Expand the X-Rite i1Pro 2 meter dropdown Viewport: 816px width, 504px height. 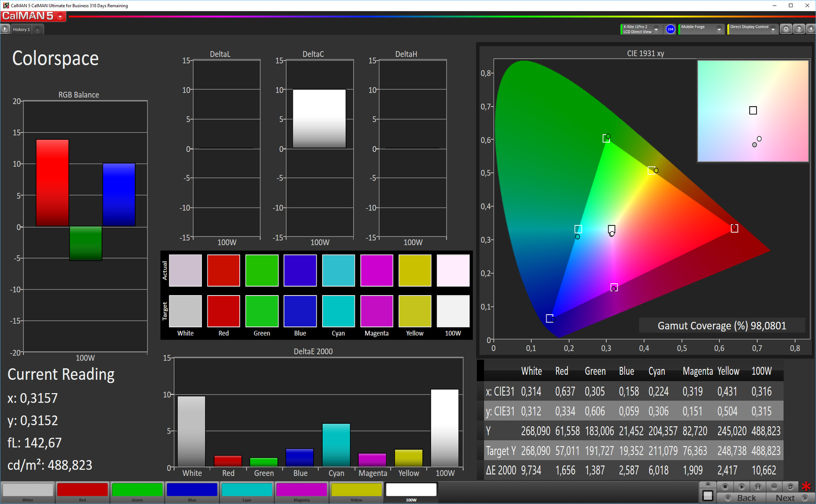click(x=656, y=29)
